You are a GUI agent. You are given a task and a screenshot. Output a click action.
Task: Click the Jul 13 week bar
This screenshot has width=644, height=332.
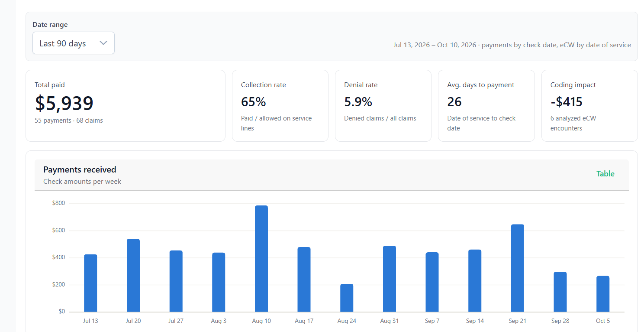[x=90, y=283]
